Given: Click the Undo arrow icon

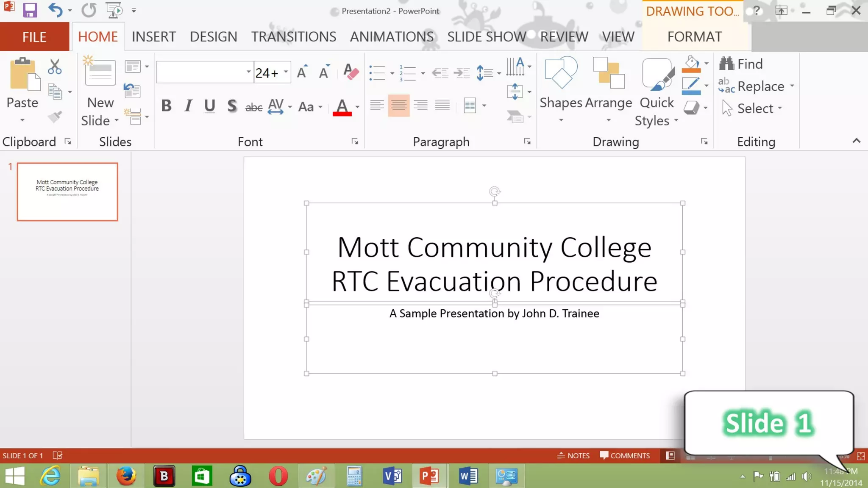Looking at the screenshot, I should [x=55, y=10].
